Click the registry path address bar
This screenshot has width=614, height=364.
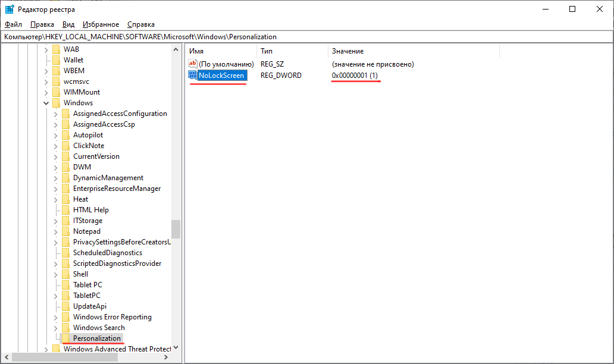pos(306,37)
